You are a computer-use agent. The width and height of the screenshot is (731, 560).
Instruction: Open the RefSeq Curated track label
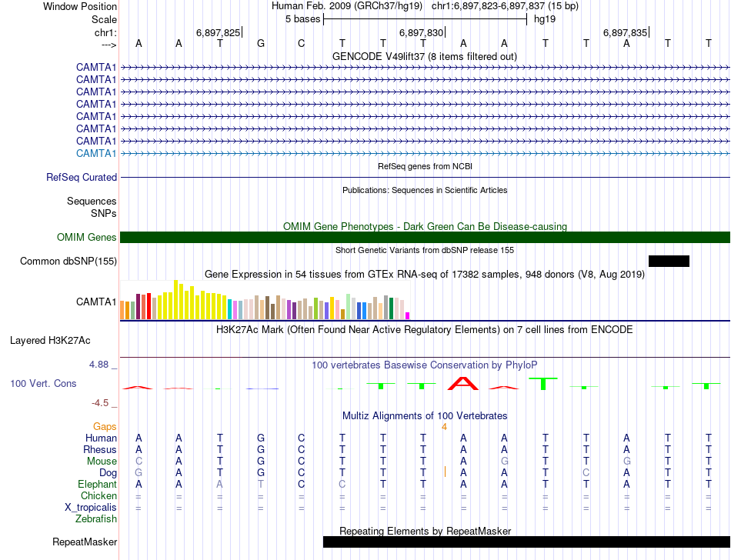coord(82,177)
